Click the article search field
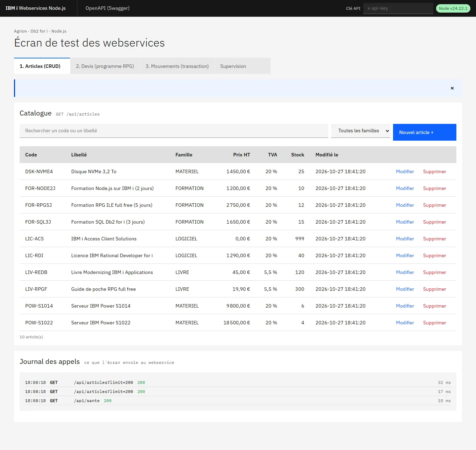This screenshot has height=450, width=476. 174,131
